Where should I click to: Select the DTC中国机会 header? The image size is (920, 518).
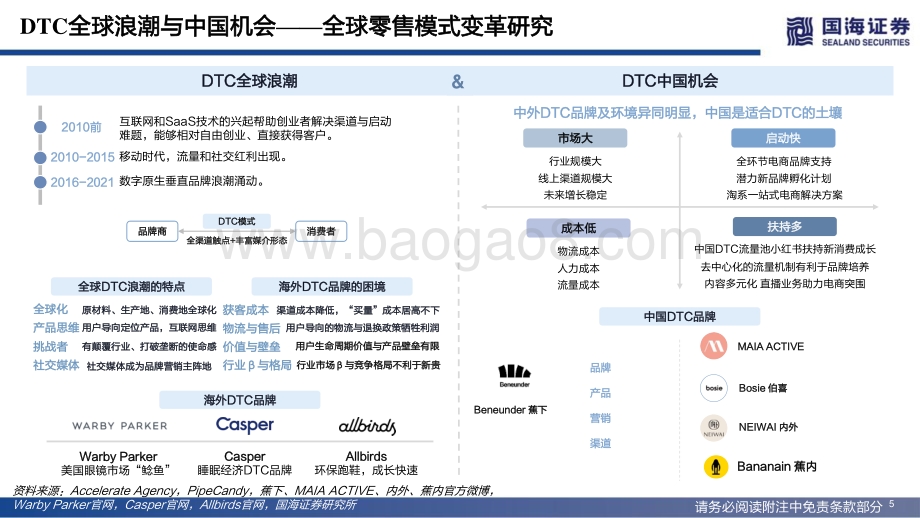click(x=669, y=81)
